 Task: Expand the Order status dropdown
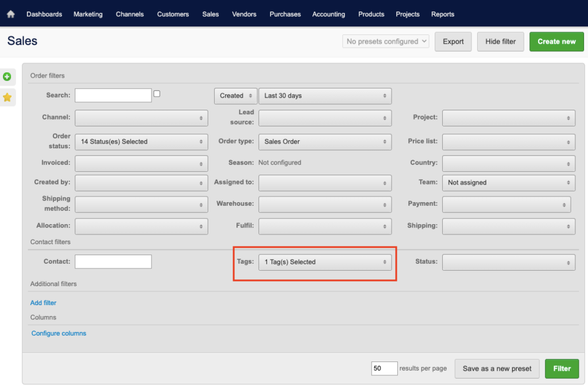[x=141, y=141]
